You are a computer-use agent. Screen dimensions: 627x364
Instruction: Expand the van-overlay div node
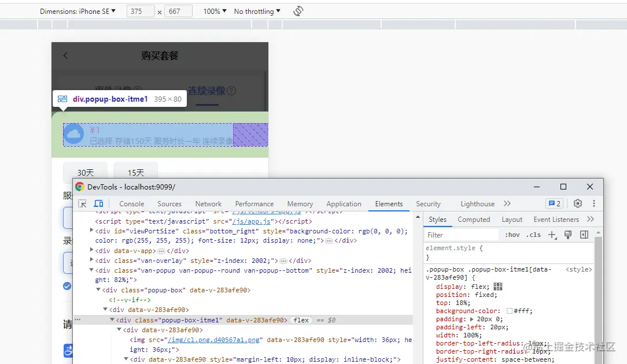91,260
